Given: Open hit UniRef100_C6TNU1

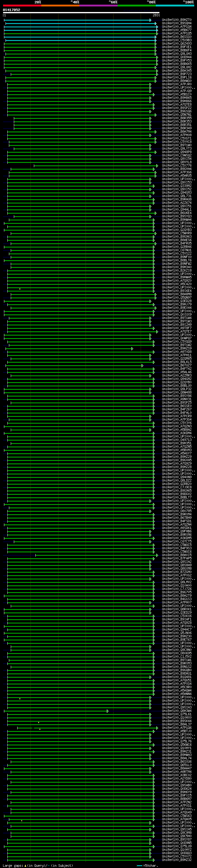Looking at the screenshot, I should coord(176,250).
